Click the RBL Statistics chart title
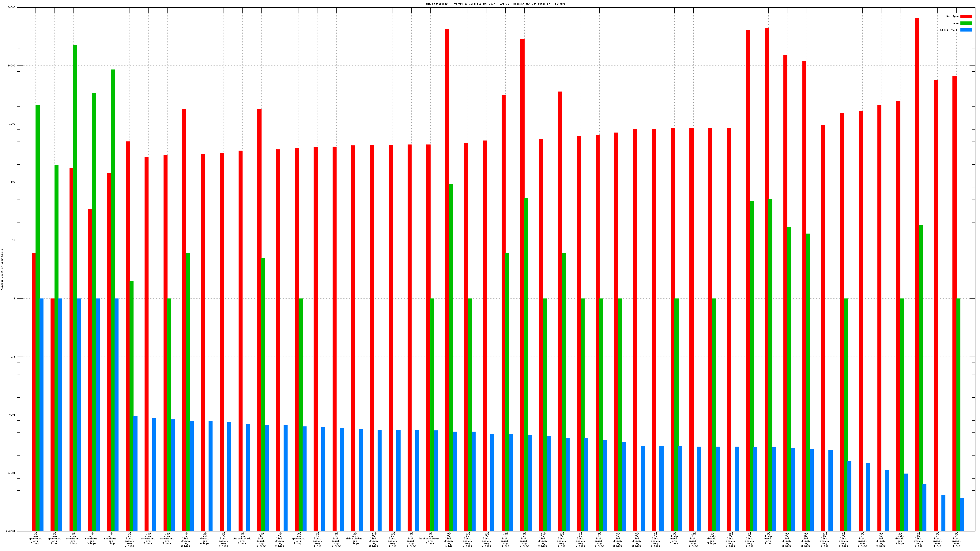 (x=495, y=4)
